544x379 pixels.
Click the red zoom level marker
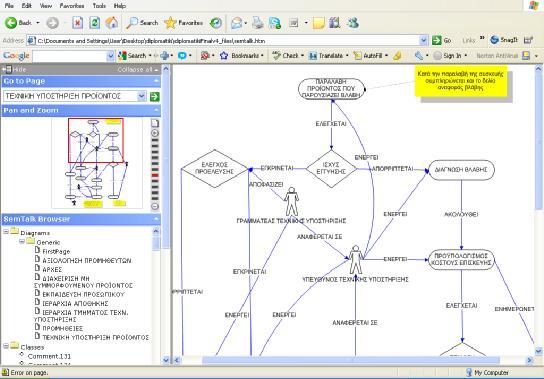(x=155, y=175)
